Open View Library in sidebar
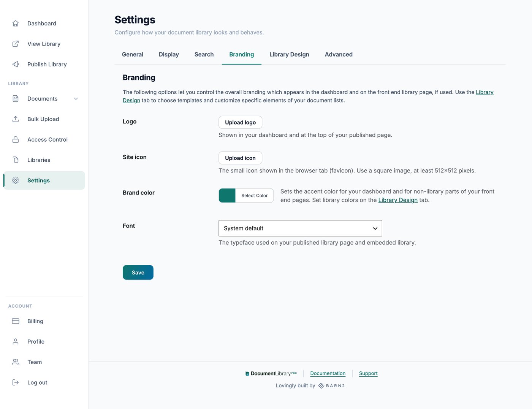532x409 pixels. click(x=44, y=44)
